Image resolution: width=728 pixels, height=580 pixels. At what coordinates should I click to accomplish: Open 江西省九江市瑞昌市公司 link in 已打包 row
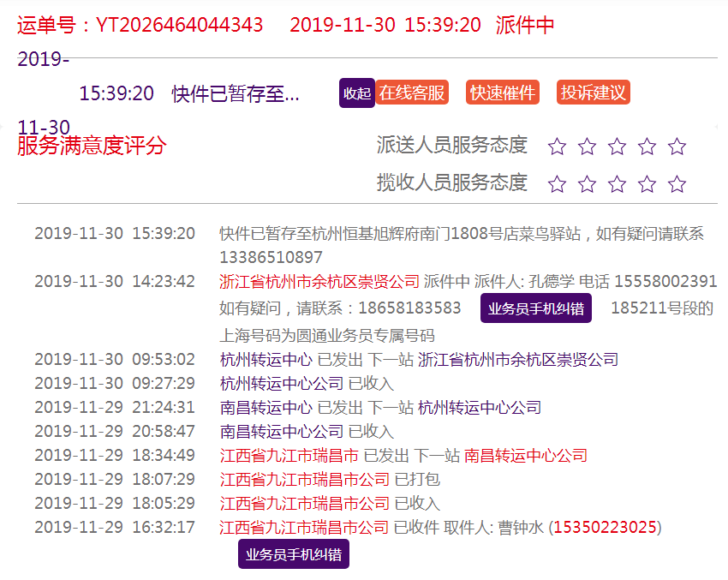click(305, 479)
